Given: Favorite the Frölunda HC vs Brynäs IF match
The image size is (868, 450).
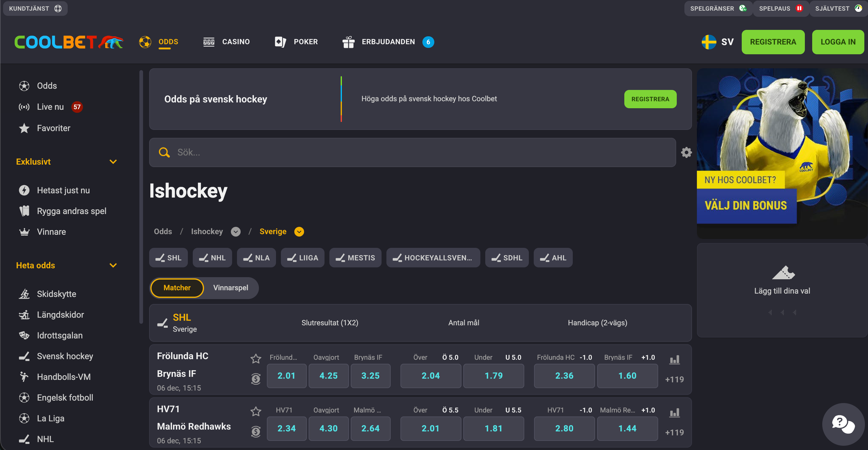Looking at the screenshot, I should click(x=256, y=358).
